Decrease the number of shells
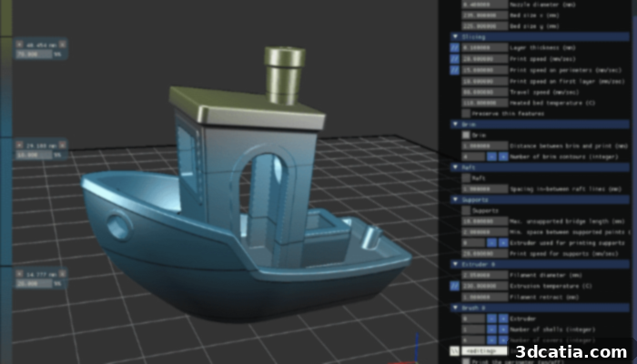 (x=491, y=329)
